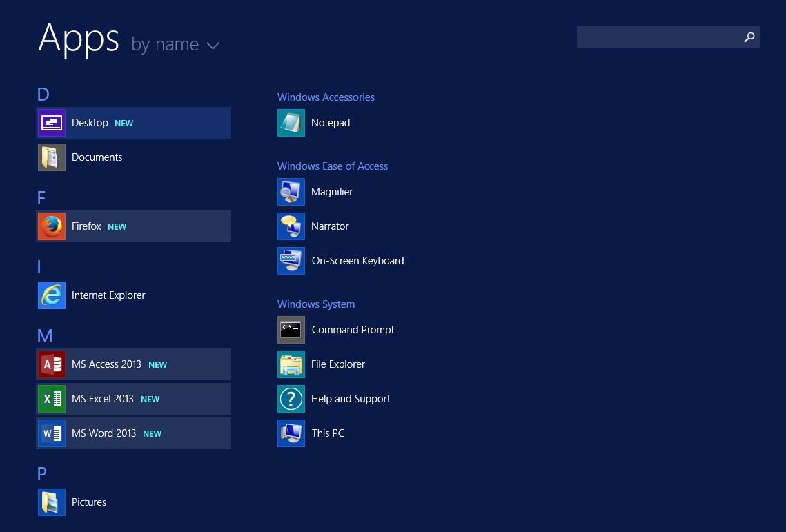Open the Firefox browser icon
This screenshot has height=532, width=786.
[x=52, y=226]
